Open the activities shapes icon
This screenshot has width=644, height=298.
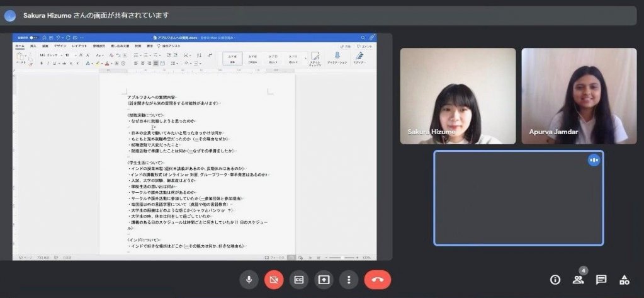point(624,280)
